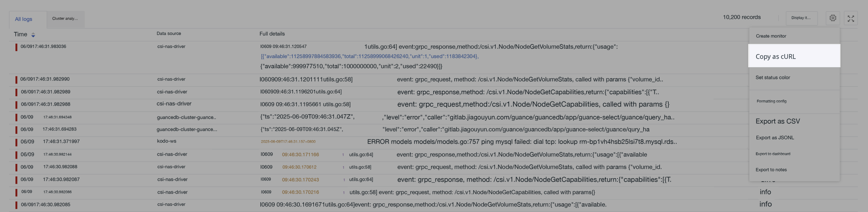Click the Time column header

[x=21, y=35]
